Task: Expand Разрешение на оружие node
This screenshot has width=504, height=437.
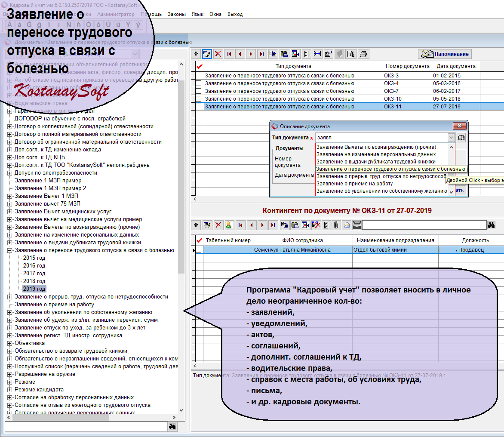Action: 9,374
